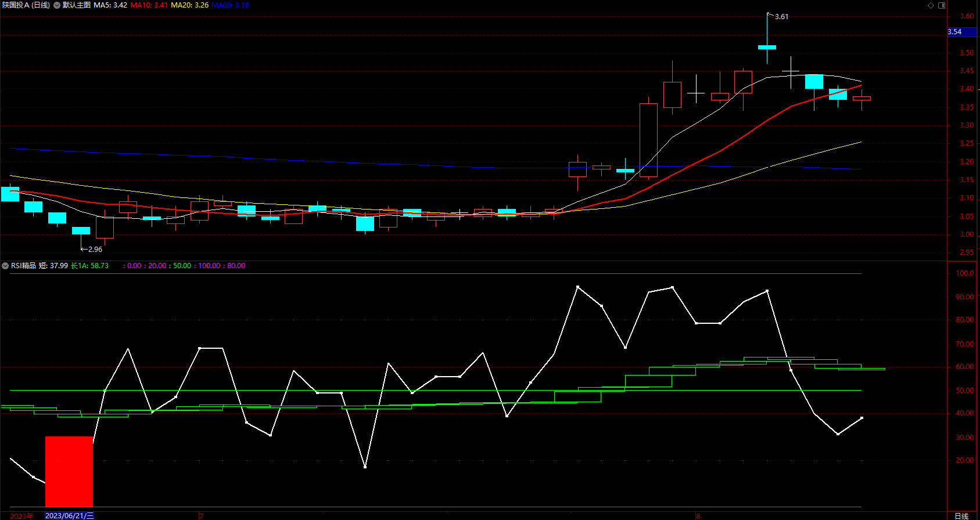Click the highlighted 3.54 price label

coord(962,32)
